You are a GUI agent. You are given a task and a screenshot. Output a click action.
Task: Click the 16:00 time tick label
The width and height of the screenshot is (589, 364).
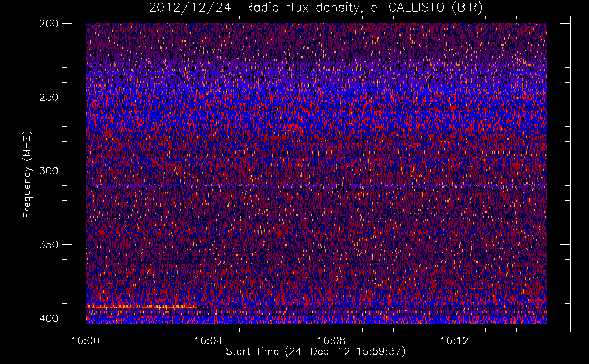tap(86, 341)
